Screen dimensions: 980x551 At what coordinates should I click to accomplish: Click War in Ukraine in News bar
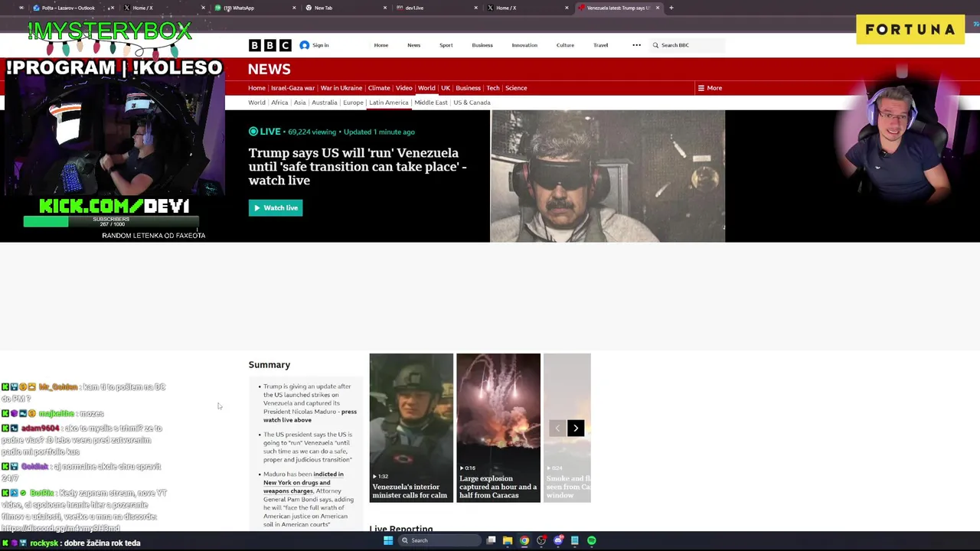tap(341, 88)
